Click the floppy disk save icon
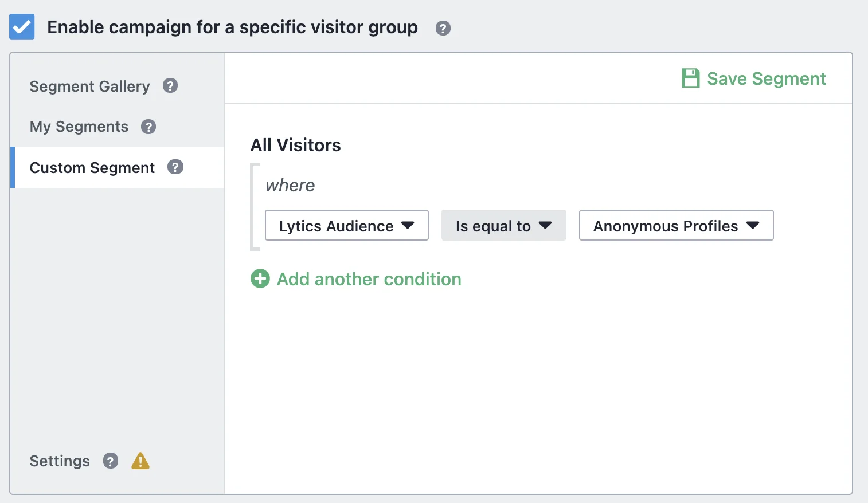This screenshot has height=503, width=868. (691, 78)
